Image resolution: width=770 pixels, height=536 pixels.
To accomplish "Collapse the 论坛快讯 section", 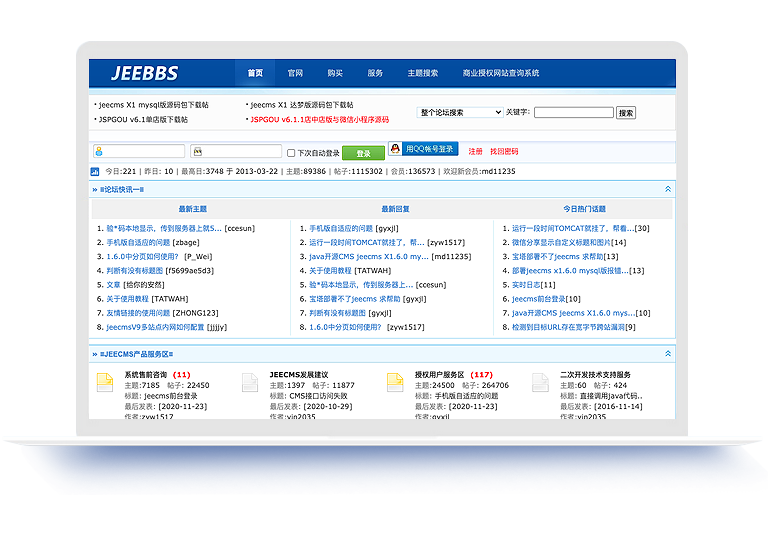I will pyautogui.click(x=667, y=188).
